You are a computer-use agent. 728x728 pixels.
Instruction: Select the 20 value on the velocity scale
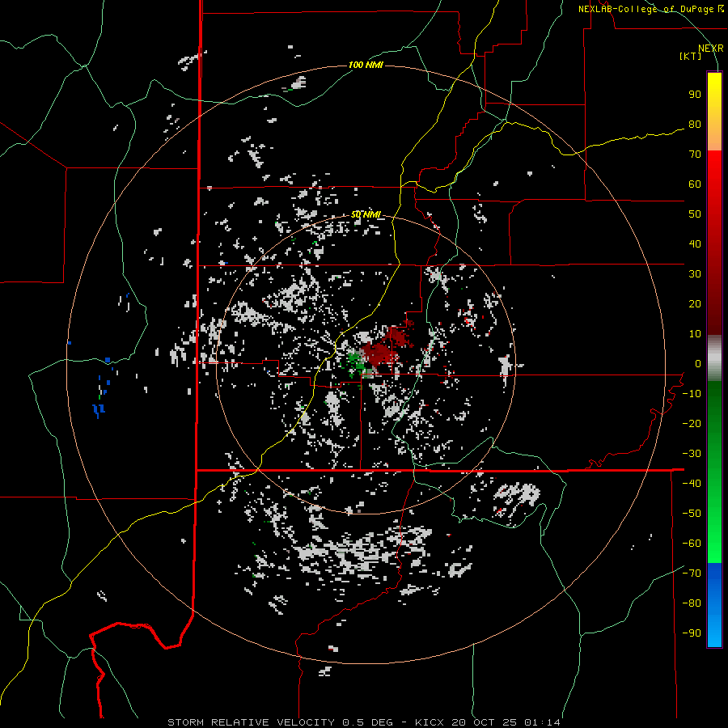tap(695, 304)
